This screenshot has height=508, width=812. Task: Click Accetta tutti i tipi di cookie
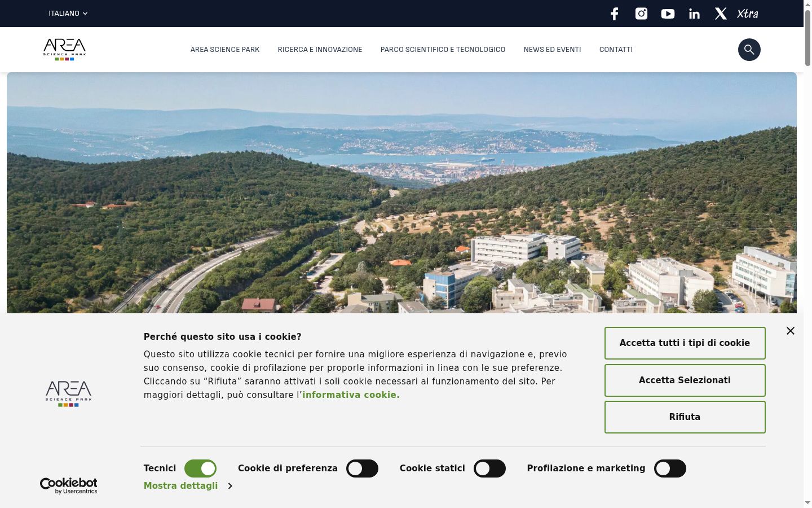[685, 343]
